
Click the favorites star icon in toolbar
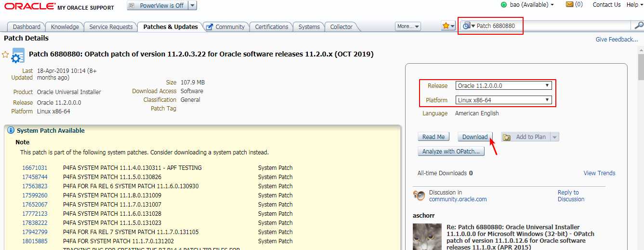point(446,26)
